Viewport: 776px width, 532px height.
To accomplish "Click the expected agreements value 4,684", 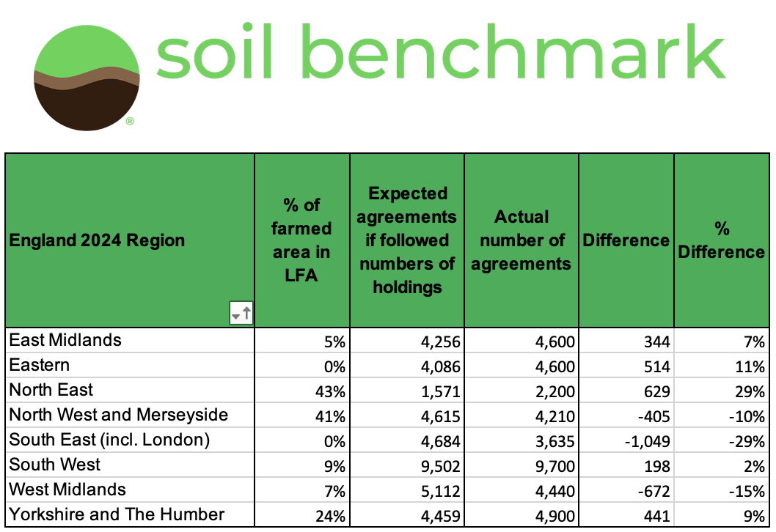I will click(x=407, y=440).
